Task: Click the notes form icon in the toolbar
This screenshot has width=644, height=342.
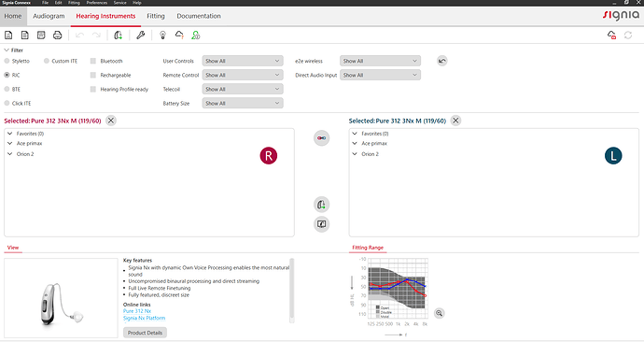Action: click(x=41, y=36)
